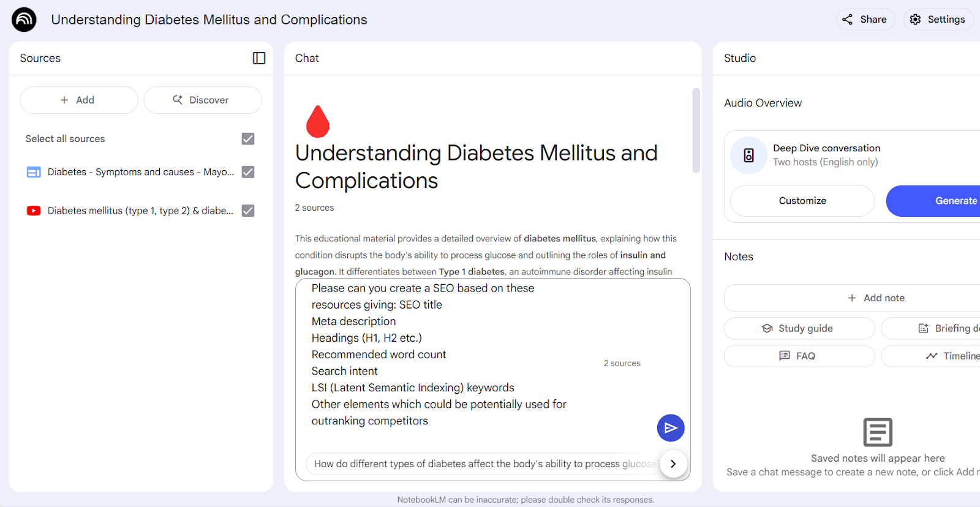Screen dimensions: 980x507
Task: Send the chat message arrow
Action: tap(671, 428)
